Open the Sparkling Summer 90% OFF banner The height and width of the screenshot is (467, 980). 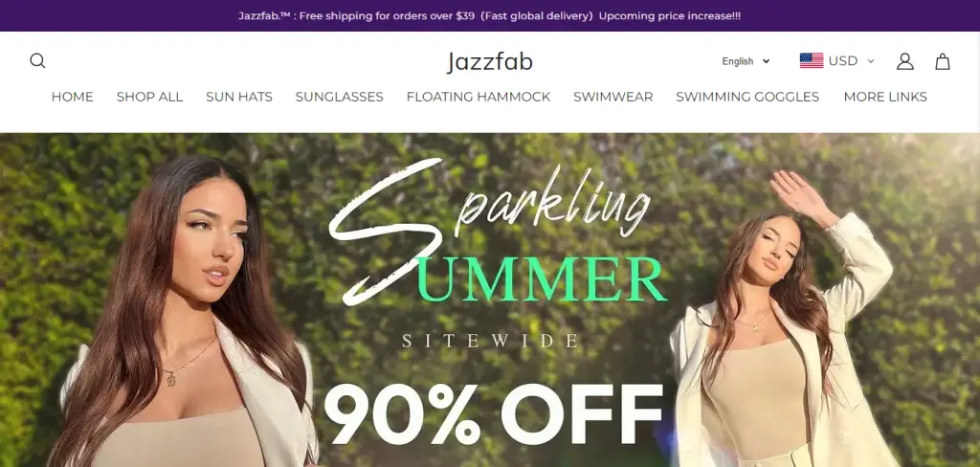coord(490,300)
